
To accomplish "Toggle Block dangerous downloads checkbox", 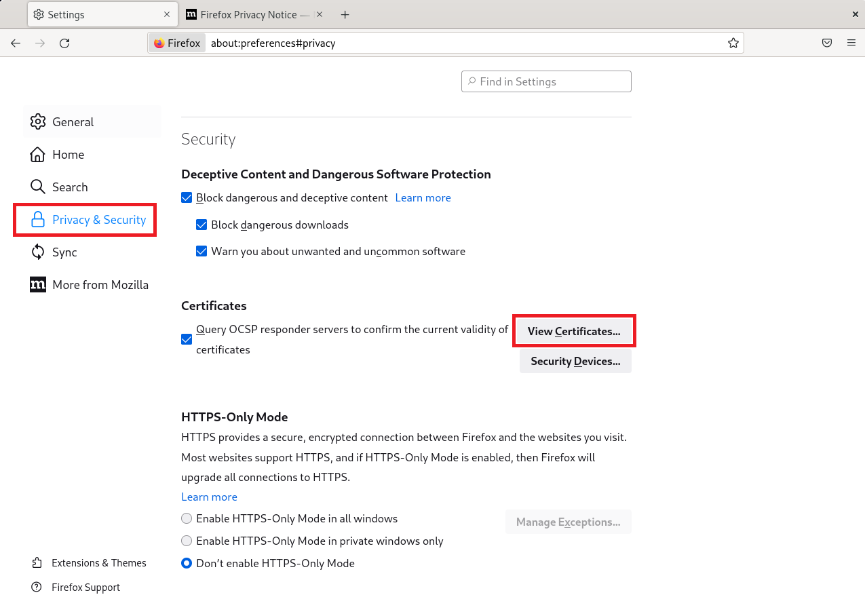I will (x=201, y=225).
